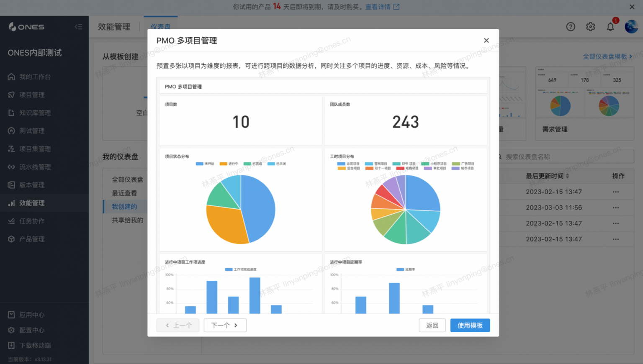The image size is (643, 364).
Task: Open the 项目管理 section in the sidebar
Action: [32, 95]
